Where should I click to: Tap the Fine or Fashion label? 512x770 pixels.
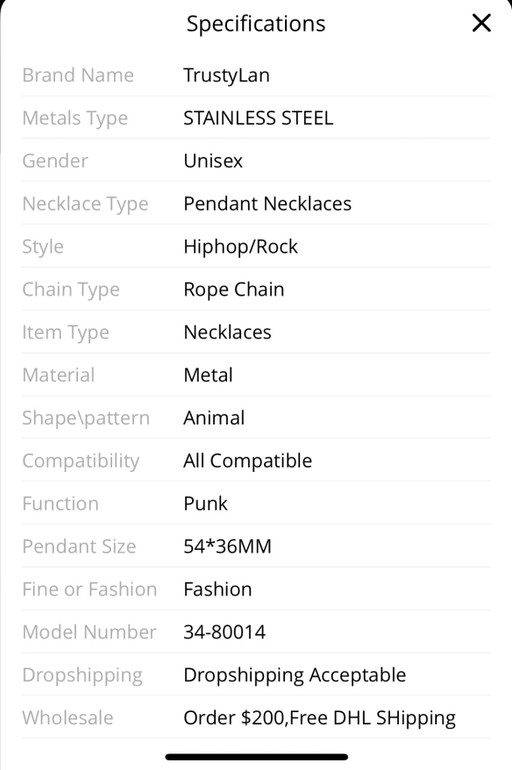(x=90, y=589)
